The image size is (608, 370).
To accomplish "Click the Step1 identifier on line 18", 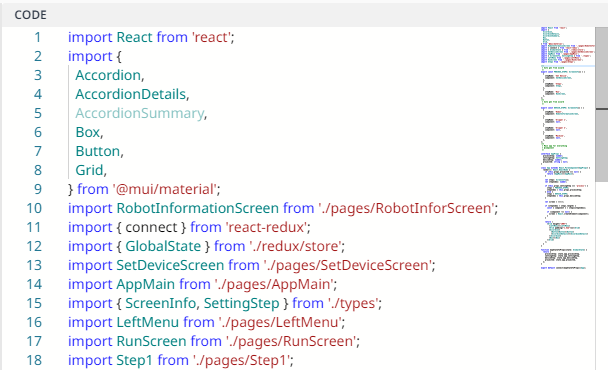I will tap(135, 360).
